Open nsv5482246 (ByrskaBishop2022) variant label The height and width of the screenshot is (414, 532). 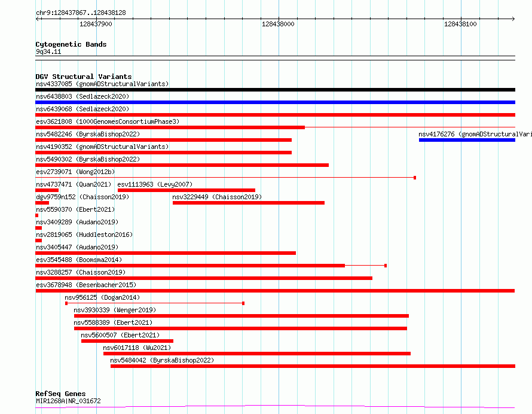click(88, 134)
